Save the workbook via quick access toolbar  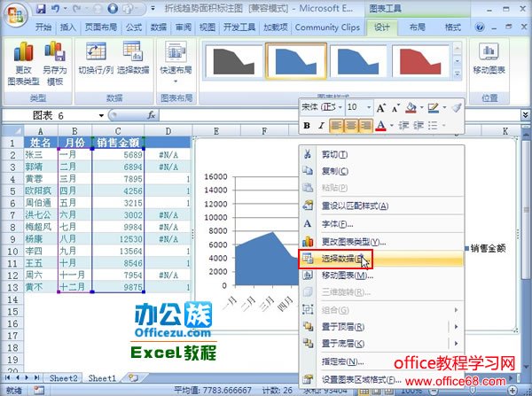41,9
